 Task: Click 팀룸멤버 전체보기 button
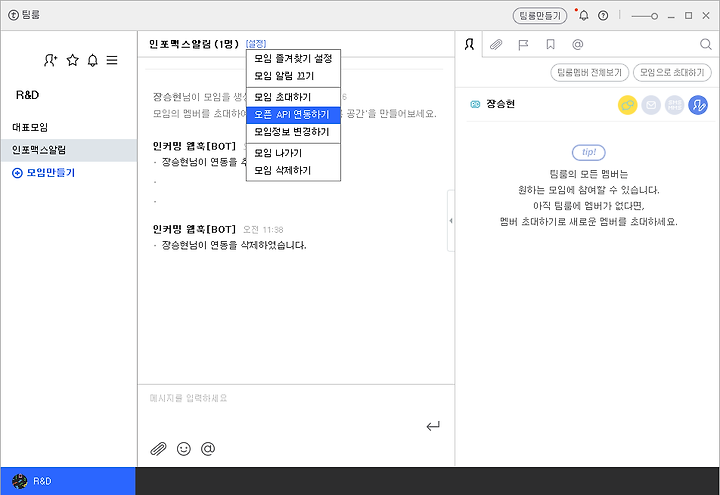coord(590,73)
